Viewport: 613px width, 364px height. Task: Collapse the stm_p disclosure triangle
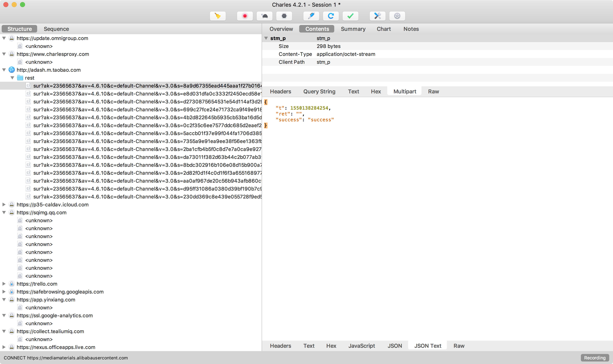point(266,38)
